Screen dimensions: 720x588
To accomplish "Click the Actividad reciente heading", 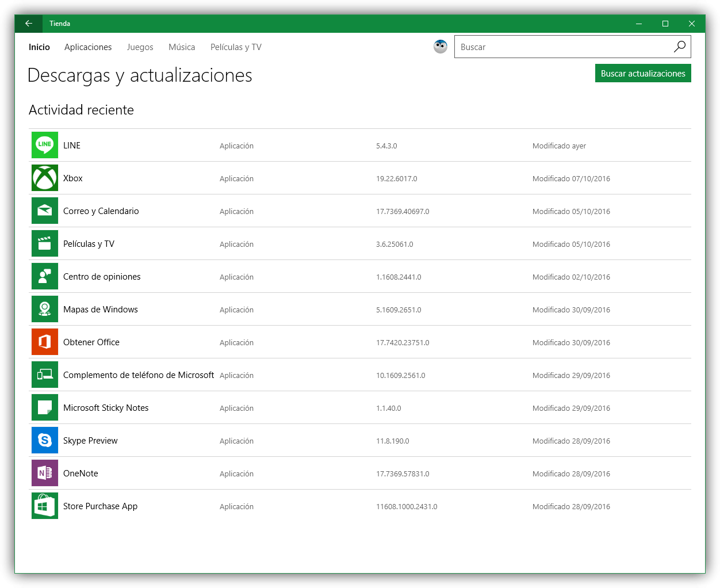I will tap(81, 110).
